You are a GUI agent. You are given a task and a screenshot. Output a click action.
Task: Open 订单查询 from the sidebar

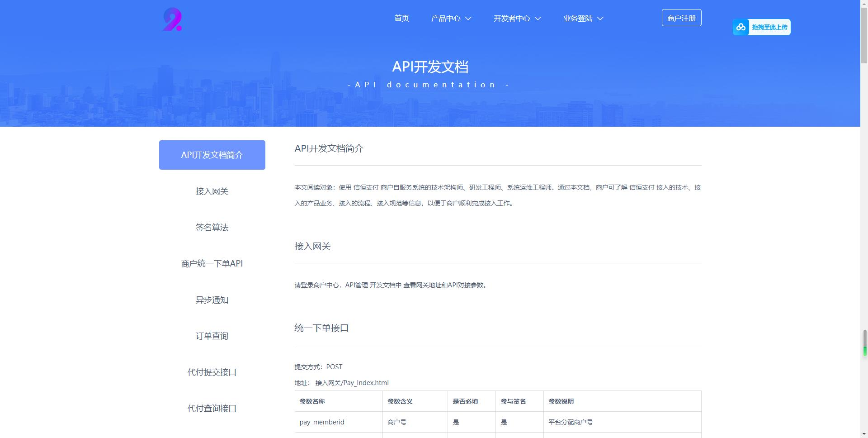pyautogui.click(x=212, y=336)
